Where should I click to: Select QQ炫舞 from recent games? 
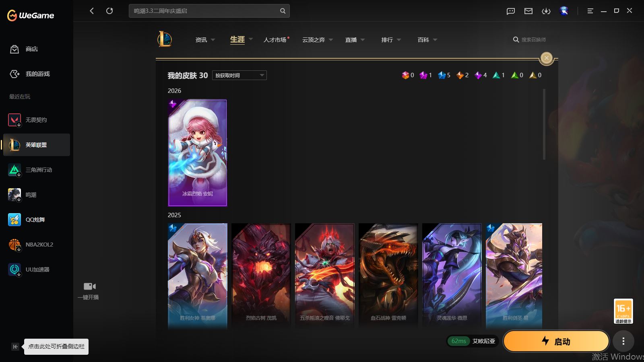(37, 220)
